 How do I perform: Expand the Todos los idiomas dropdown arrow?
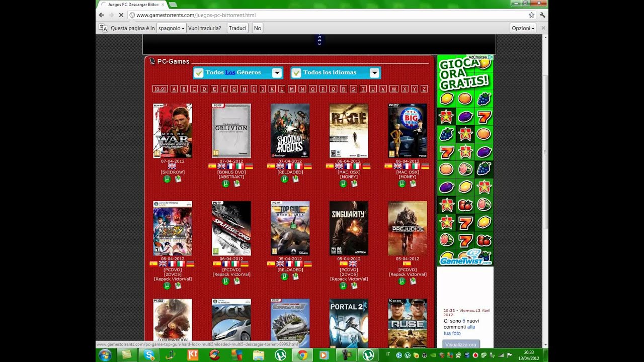[374, 73]
